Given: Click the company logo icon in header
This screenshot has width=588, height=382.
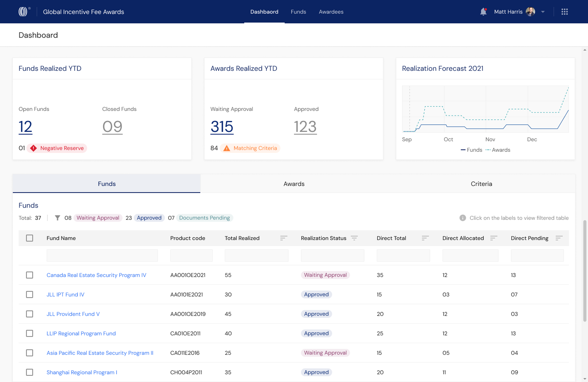Looking at the screenshot, I should tap(23, 12).
